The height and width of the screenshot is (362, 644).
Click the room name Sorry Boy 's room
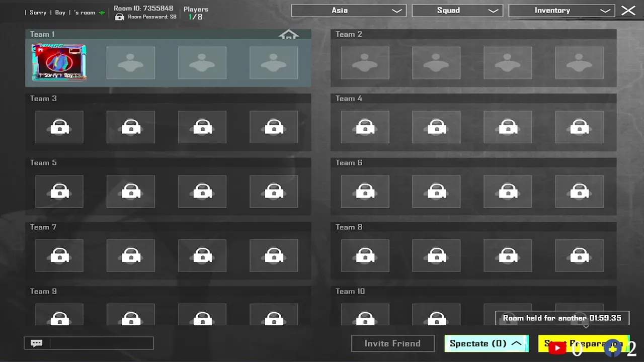click(x=60, y=13)
